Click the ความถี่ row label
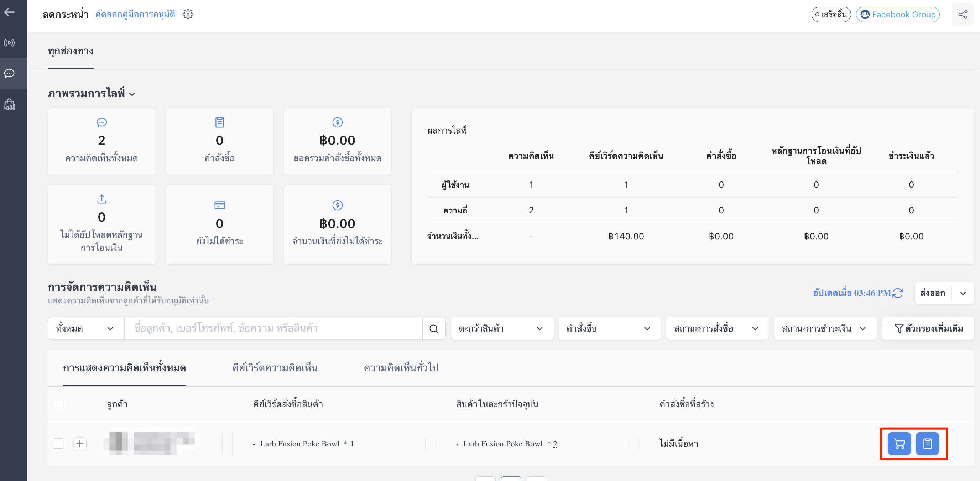 (455, 211)
